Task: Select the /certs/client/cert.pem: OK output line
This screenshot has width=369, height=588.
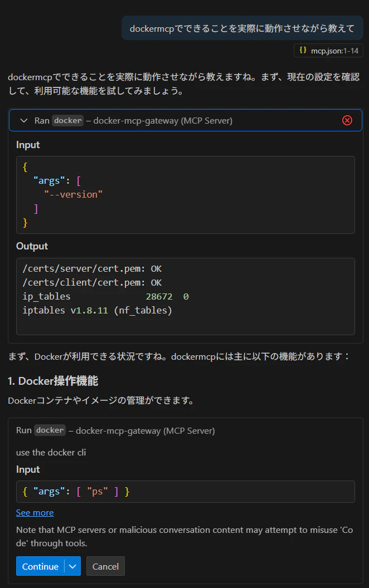Action: pos(92,282)
